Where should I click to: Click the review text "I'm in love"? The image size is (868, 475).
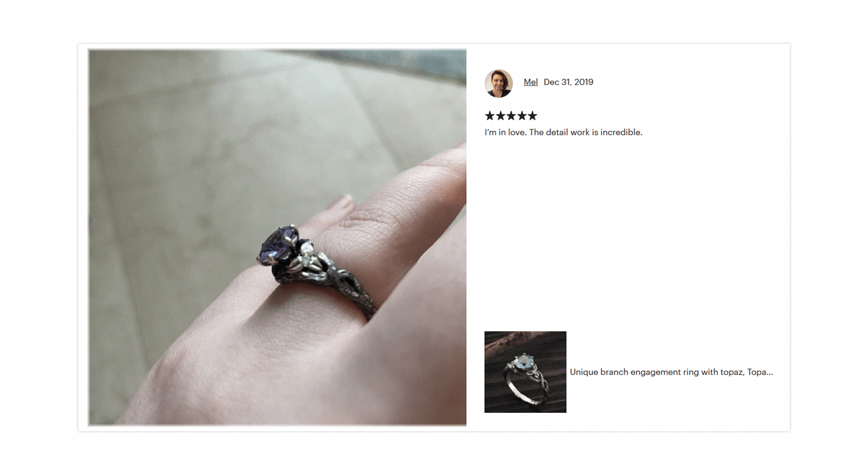[x=505, y=132]
